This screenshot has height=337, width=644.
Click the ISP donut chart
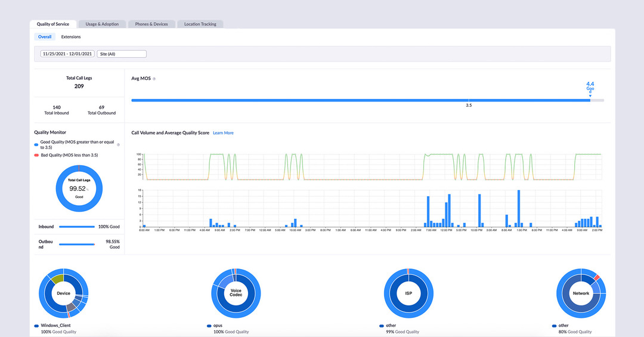(x=408, y=293)
